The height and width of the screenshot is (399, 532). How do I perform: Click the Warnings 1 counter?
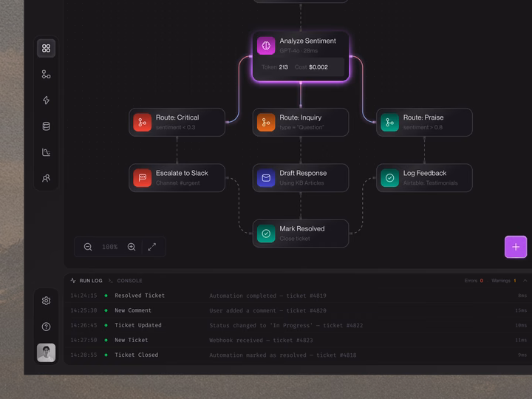(x=503, y=281)
